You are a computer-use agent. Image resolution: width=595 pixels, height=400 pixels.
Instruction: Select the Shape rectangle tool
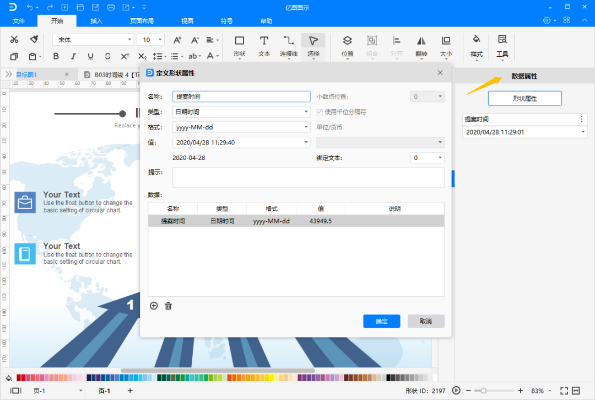tap(239, 46)
